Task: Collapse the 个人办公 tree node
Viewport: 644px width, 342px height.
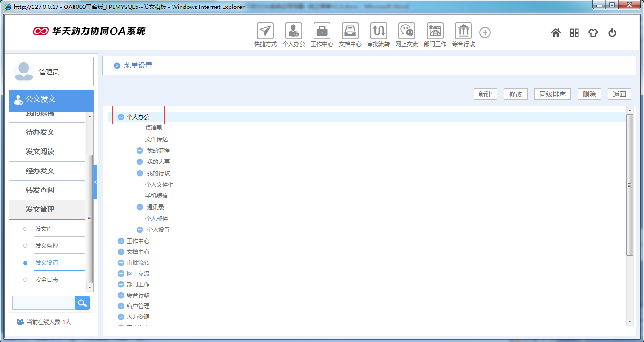Action: coord(121,117)
